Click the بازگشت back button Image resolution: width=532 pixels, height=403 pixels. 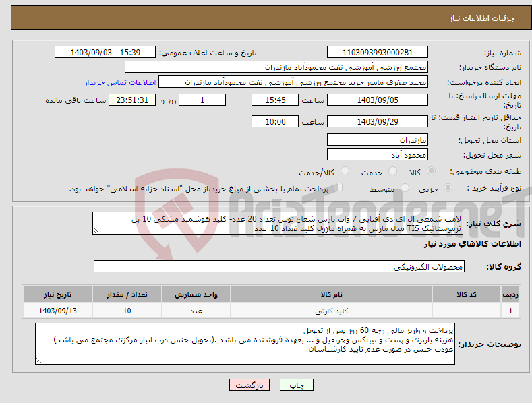(x=249, y=385)
